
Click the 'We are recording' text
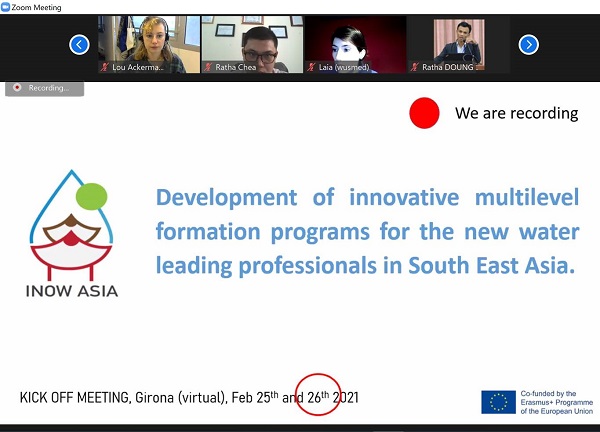pyautogui.click(x=516, y=113)
